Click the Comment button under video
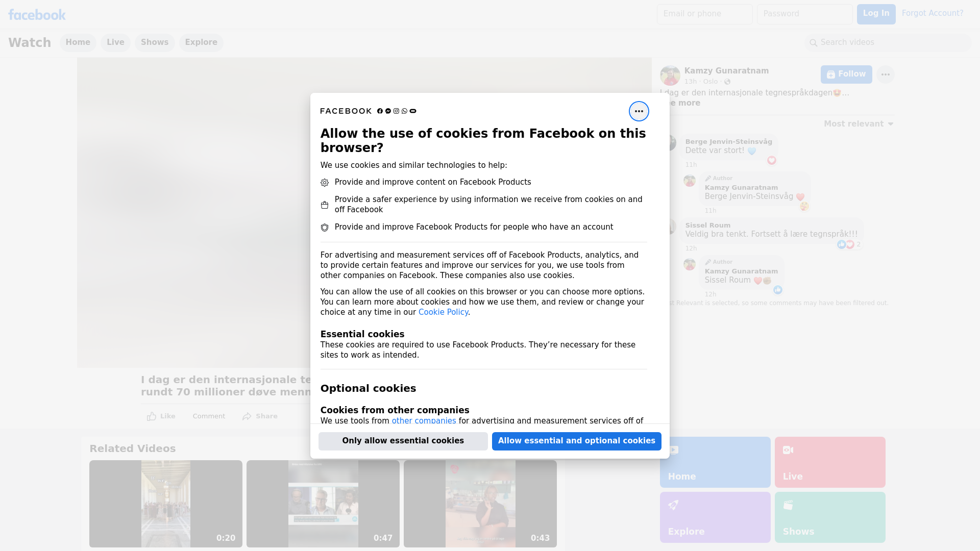This screenshot has height=551, width=980. click(209, 416)
